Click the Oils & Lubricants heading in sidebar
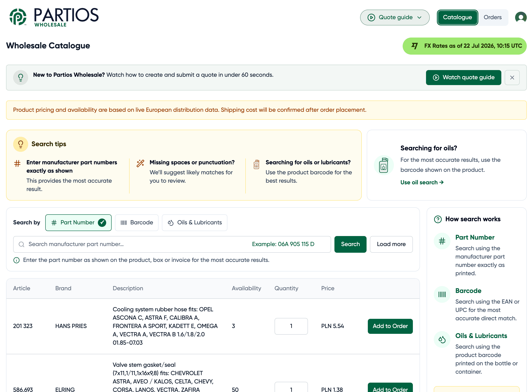Screen dimensions: 532x392 [481, 335]
